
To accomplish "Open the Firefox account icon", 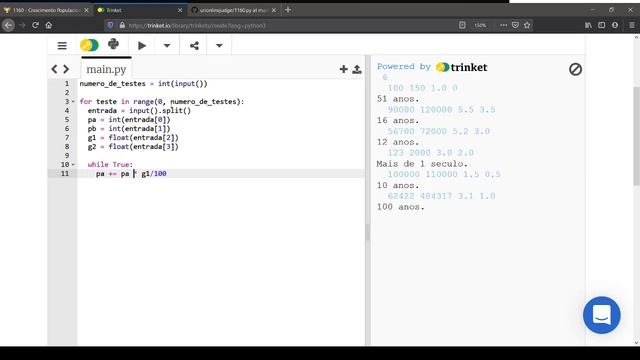I will click(x=615, y=25).
